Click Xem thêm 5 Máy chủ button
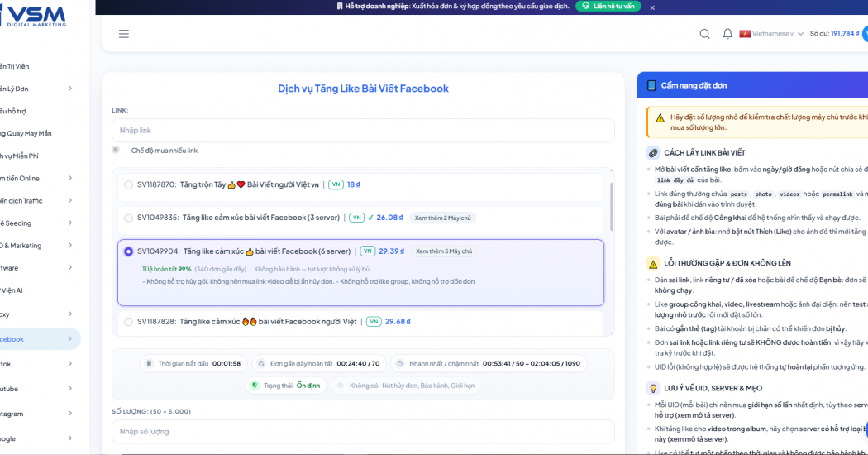 pos(444,251)
